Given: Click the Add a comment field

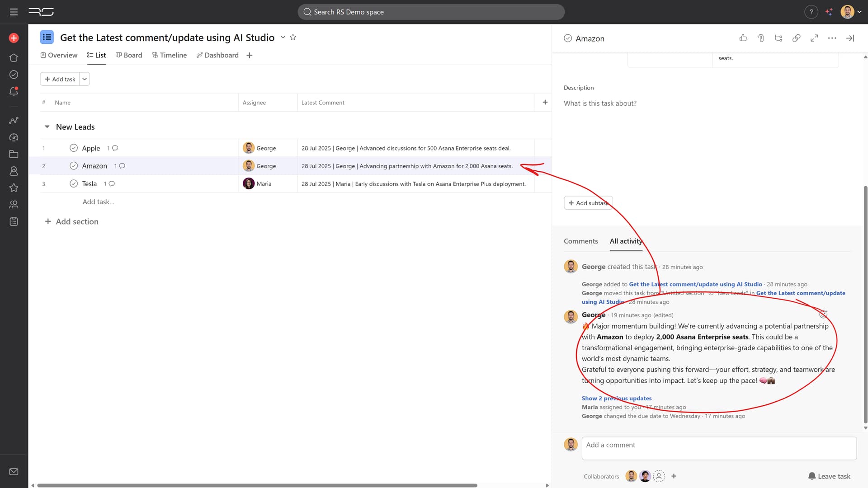Looking at the screenshot, I should 719,448.
